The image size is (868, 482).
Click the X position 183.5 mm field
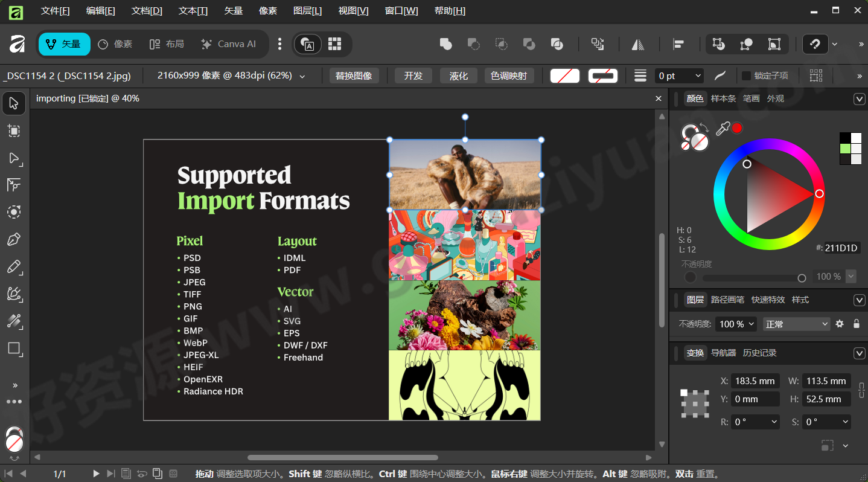[x=755, y=381]
